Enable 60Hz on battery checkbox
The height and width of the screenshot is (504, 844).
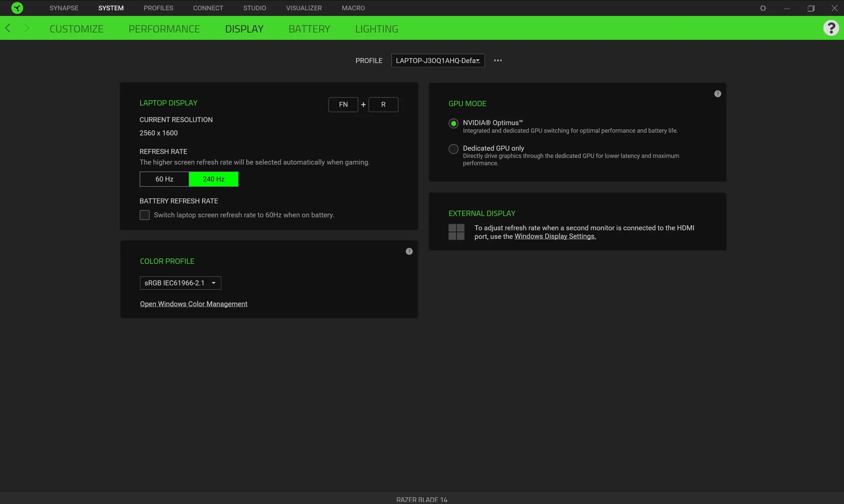[x=145, y=215]
